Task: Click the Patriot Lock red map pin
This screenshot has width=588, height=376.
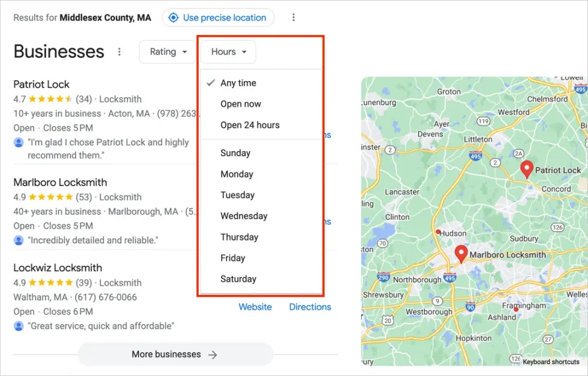Action: [x=527, y=170]
